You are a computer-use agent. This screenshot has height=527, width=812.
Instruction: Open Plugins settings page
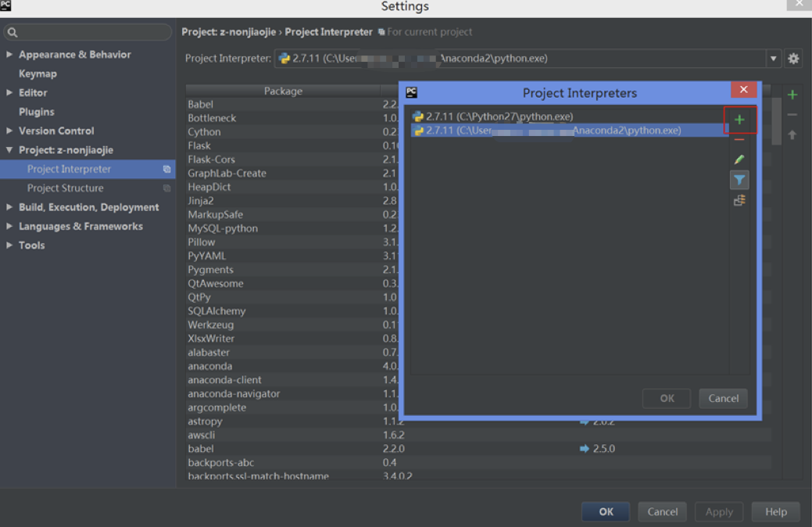36,112
